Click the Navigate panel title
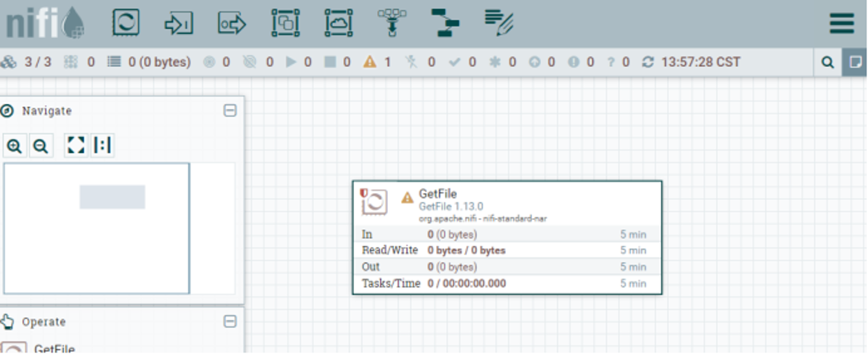The image size is (868, 354). click(47, 111)
